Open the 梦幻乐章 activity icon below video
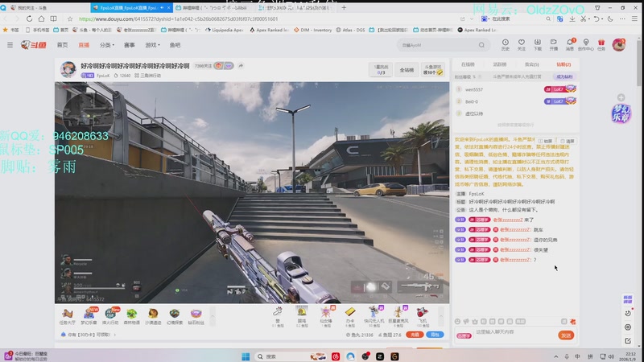 pos(89,316)
